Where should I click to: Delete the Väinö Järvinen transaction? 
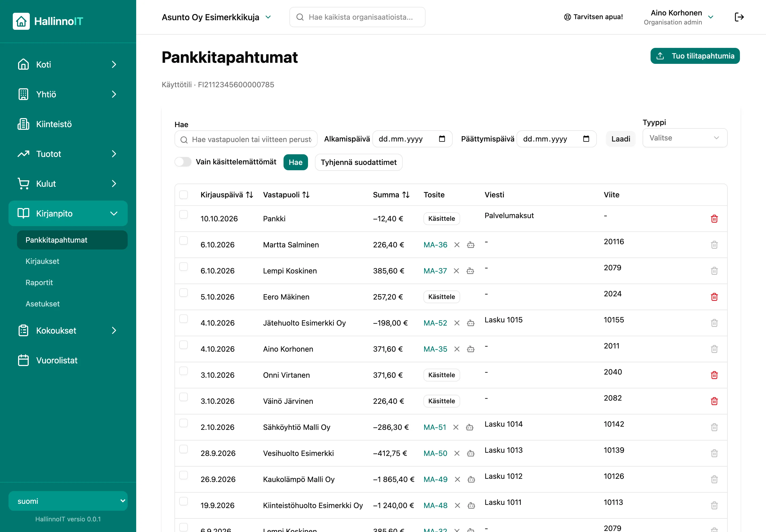714,401
